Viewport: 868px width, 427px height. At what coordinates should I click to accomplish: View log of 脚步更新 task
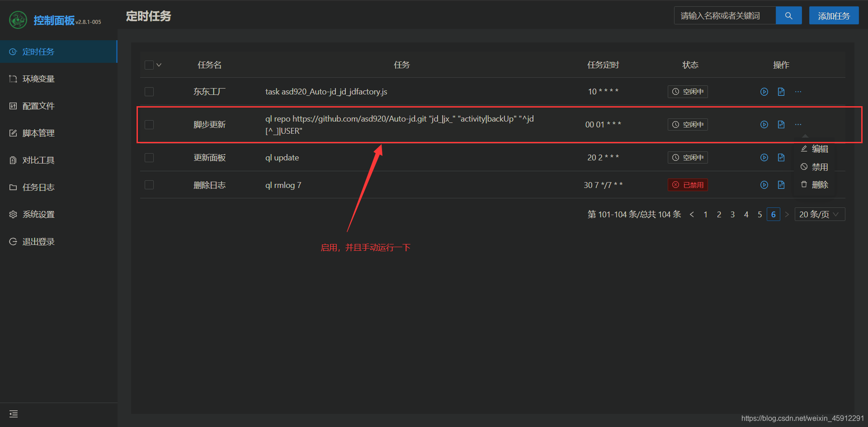click(x=781, y=124)
